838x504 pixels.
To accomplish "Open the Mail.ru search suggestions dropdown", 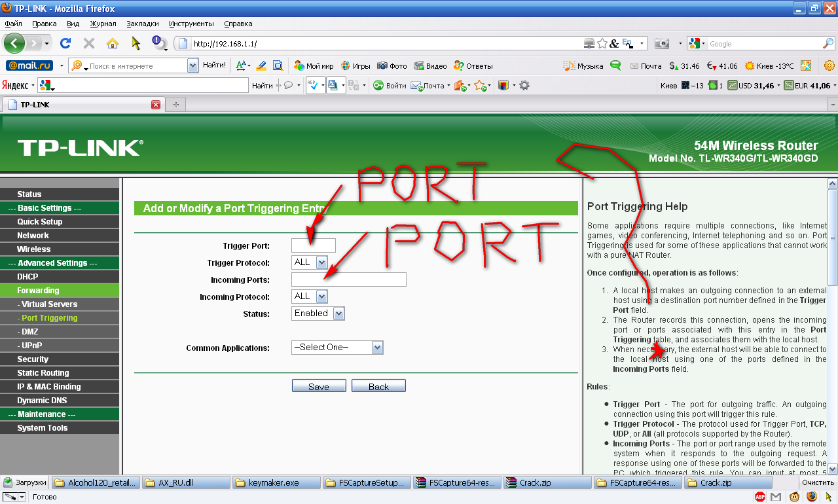I will coord(192,65).
